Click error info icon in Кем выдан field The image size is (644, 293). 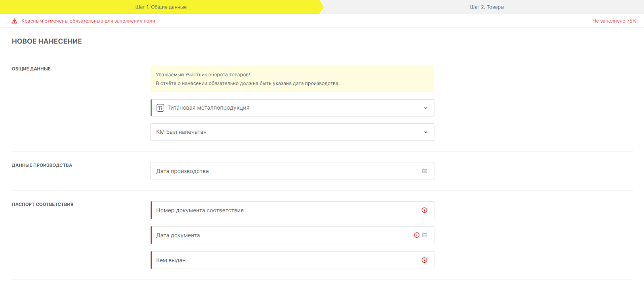pos(424,260)
